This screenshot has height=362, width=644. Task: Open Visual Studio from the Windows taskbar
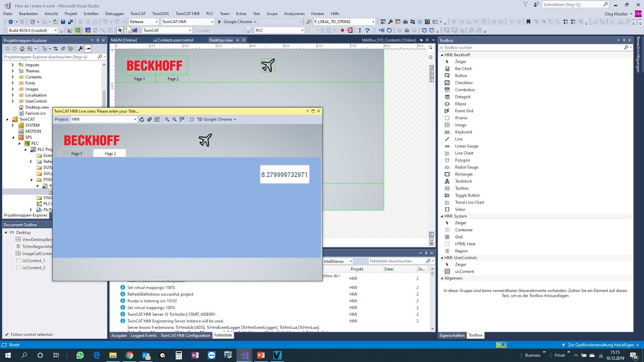click(x=244, y=355)
